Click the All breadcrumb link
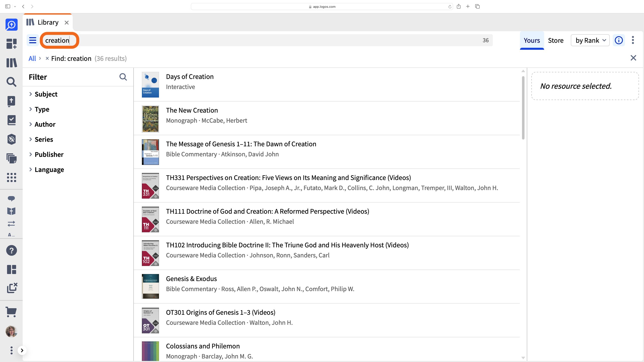The height and width of the screenshot is (362, 644). click(x=32, y=58)
